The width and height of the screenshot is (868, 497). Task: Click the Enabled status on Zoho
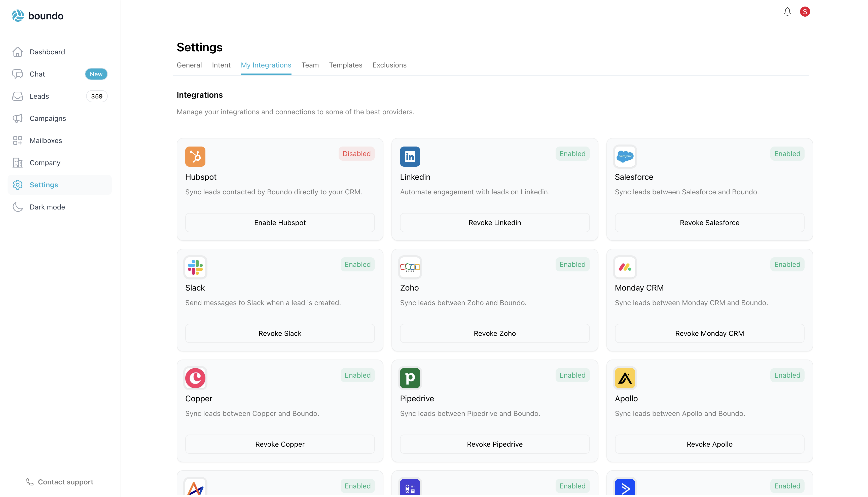pos(572,264)
